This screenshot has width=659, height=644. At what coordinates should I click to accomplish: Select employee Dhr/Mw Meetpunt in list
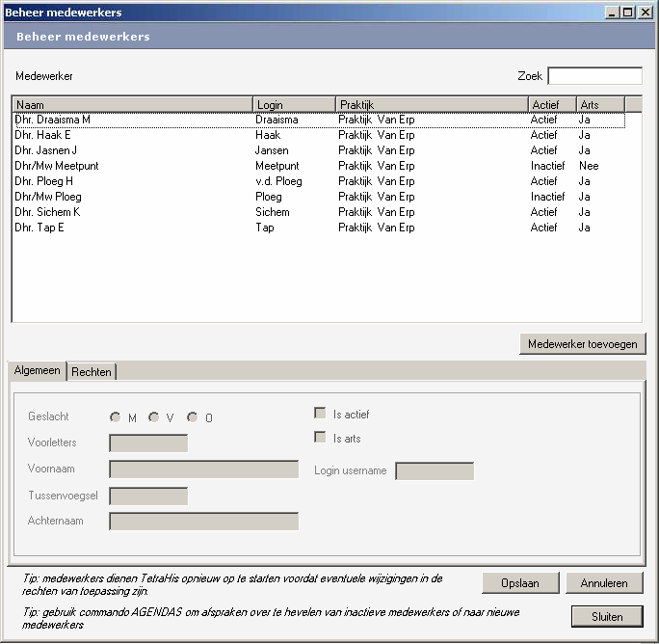pyautogui.click(x=57, y=166)
